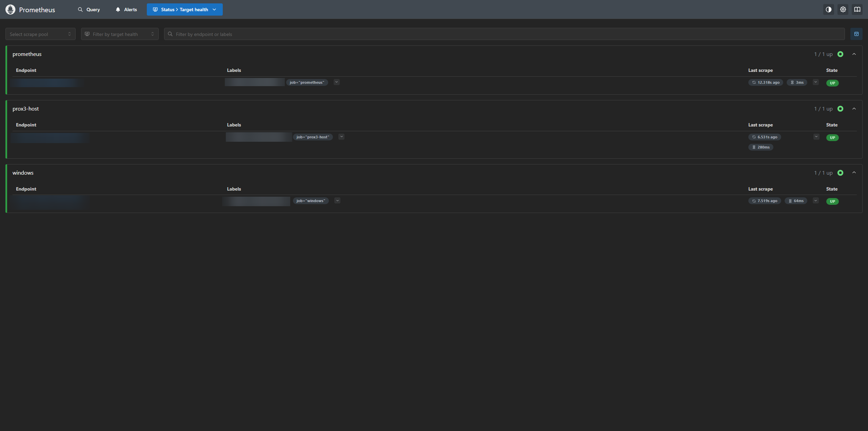Expand labels next to job="prometheus"
This screenshot has width=868, height=431.
pos(336,82)
